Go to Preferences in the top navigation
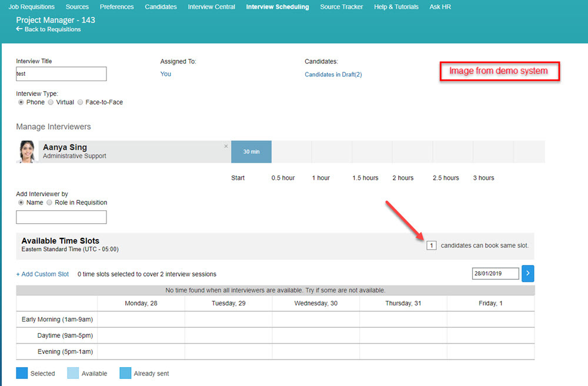 click(x=116, y=6)
